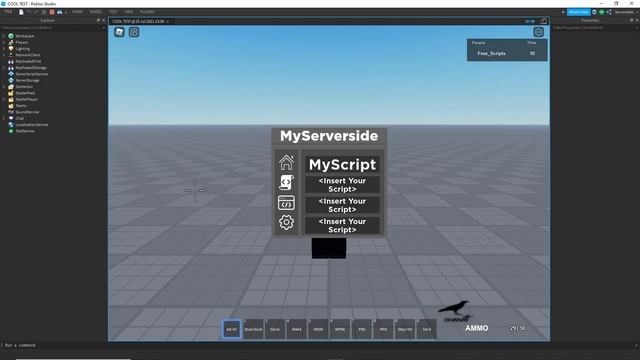Image resolution: width=640 pixels, height=360 pixels.
Task: Select the AK-47 hotbar slot
Action: pos(231,329)
